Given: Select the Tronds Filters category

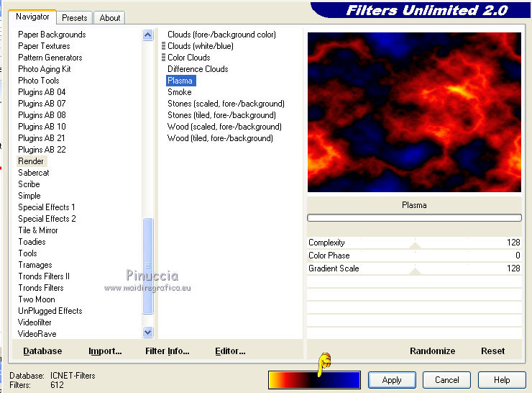Looking at the screenshot, I should pos(41,288).
